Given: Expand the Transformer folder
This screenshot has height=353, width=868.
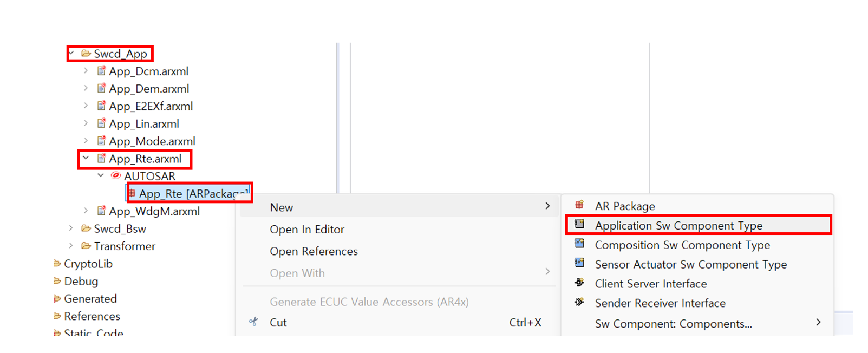Looking at the screenshot, I should pos(71,246).
